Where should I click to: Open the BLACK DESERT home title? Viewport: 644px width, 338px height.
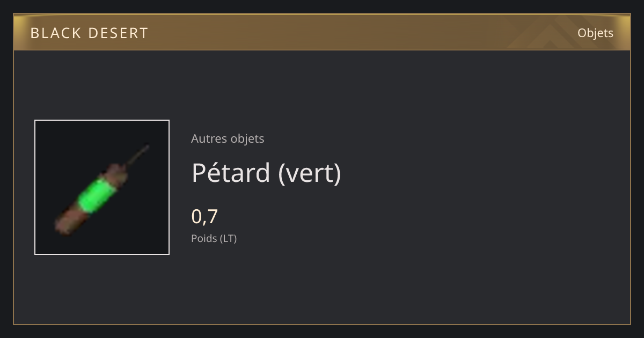[89, 33]
